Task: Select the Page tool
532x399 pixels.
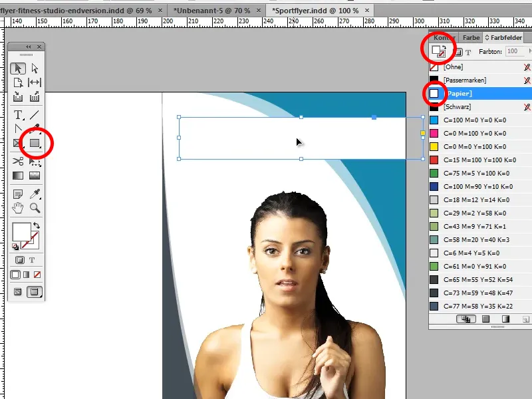Action: pos(18,82)
